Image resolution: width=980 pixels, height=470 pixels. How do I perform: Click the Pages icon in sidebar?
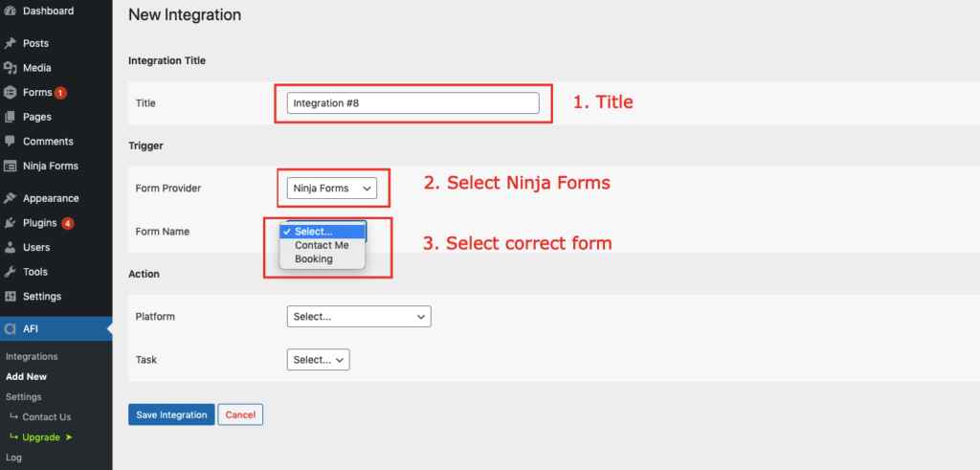pyautogui.click(x=10, y=117)
